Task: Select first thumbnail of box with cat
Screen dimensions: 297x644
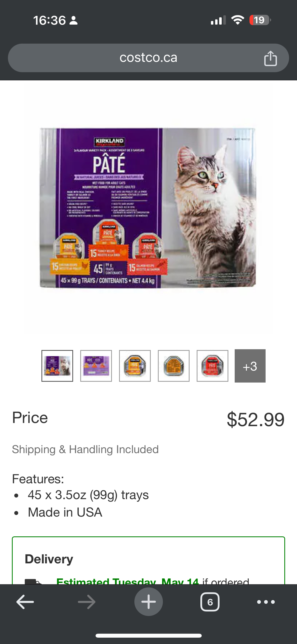Action: [57, 366]
